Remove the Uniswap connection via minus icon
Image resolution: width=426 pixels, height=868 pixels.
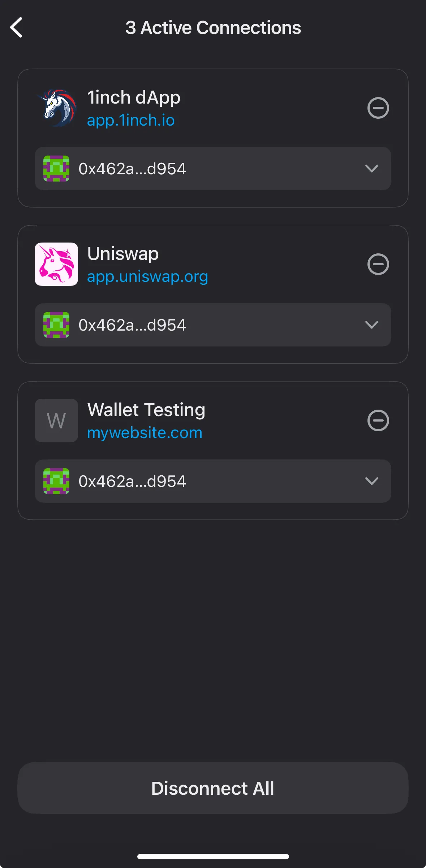tap(378, 264)
